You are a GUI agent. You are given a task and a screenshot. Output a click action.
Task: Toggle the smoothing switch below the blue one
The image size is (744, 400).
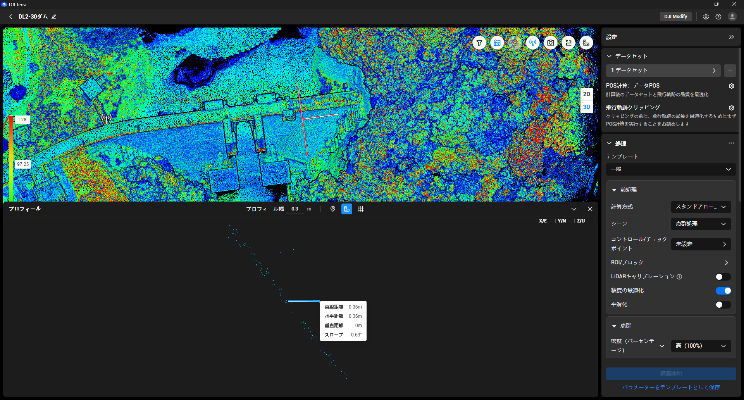[x=723, y=304]
